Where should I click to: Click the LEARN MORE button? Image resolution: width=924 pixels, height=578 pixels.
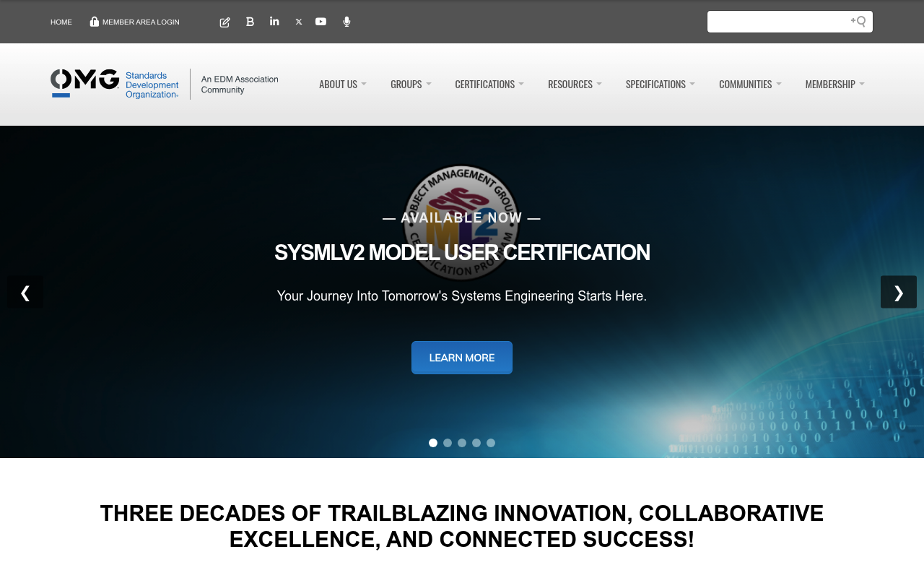coord(462,358)
